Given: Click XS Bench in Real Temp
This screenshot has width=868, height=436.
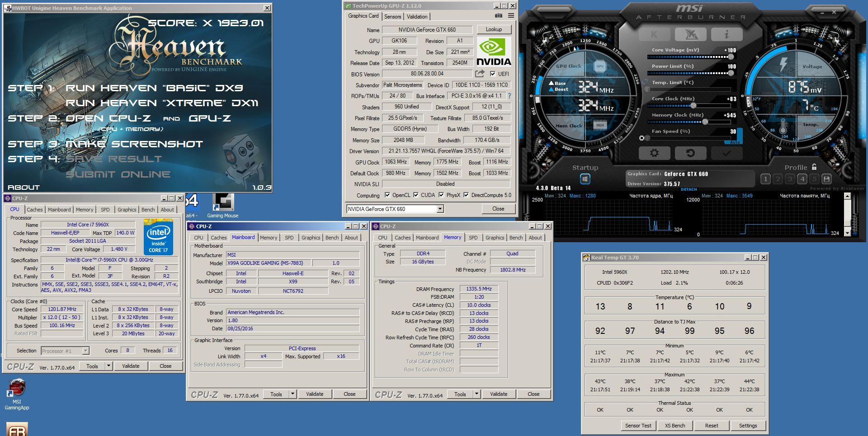Looking at the screenshot, I should [x=675, y=426].
